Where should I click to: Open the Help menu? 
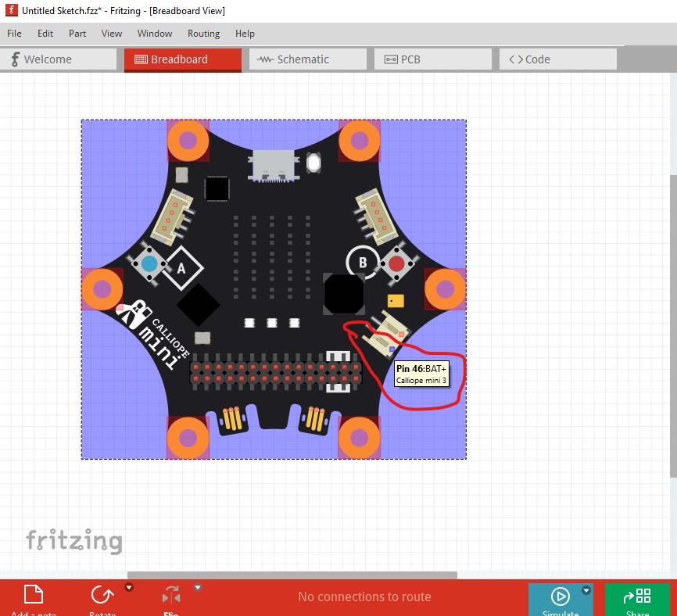(x=245, y=34)
